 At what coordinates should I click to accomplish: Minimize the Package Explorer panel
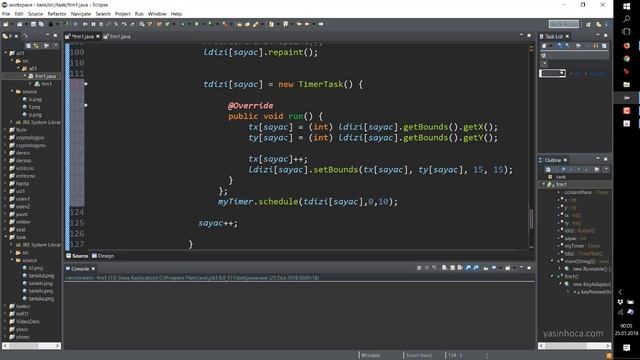47,36
